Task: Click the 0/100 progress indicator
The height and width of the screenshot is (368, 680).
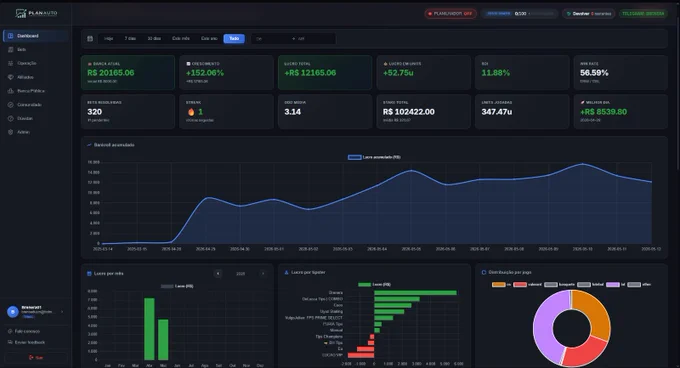Action: 520,14
